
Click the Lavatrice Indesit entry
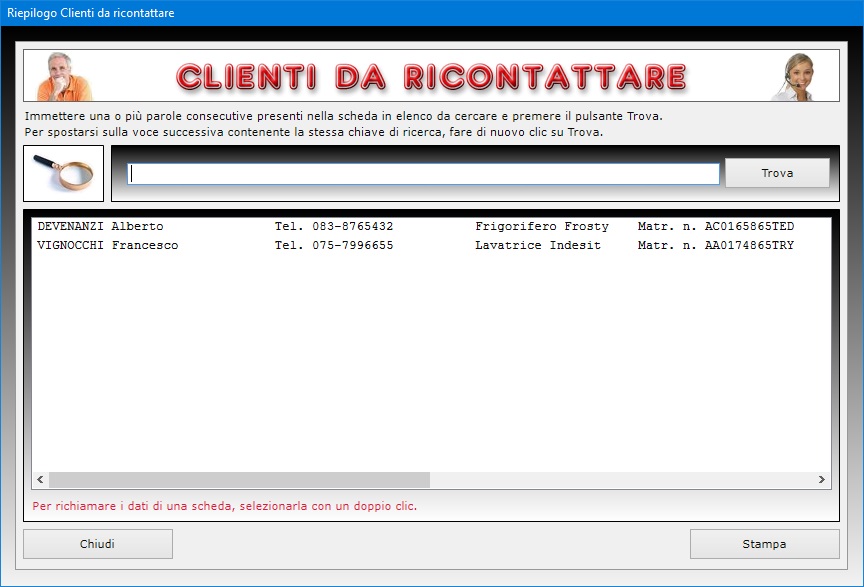click(538, 245)
